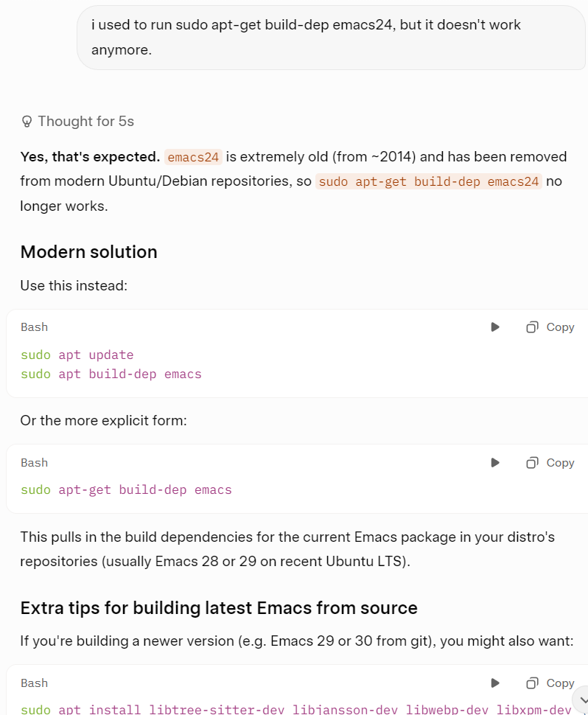Viewport: 588px width, 715px height.
Task: Run the sudo apt update code block
Action: point(495,327)
